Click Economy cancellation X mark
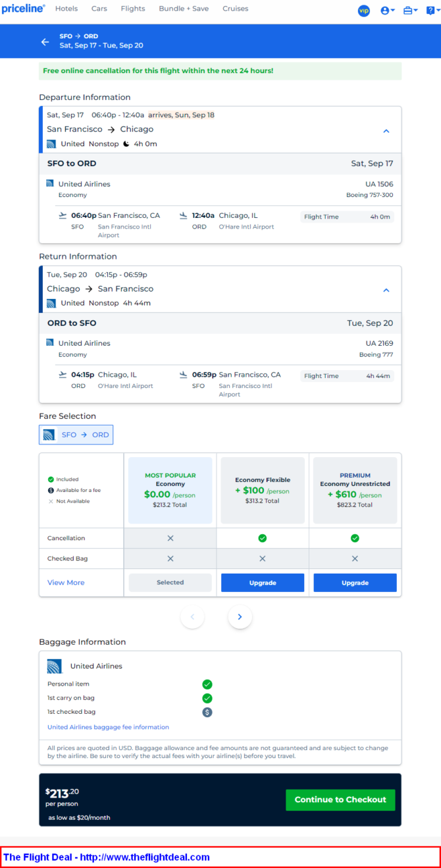The image size is (441, 868). (170, 538)
